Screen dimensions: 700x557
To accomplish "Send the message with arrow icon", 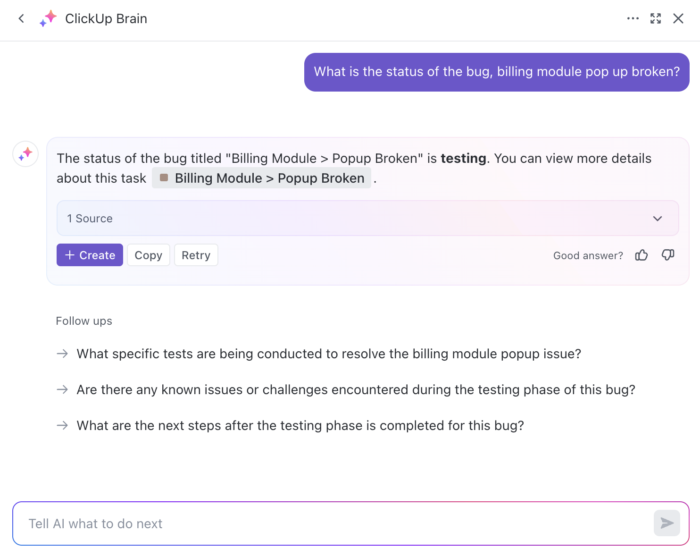I will tap(667, 523).
